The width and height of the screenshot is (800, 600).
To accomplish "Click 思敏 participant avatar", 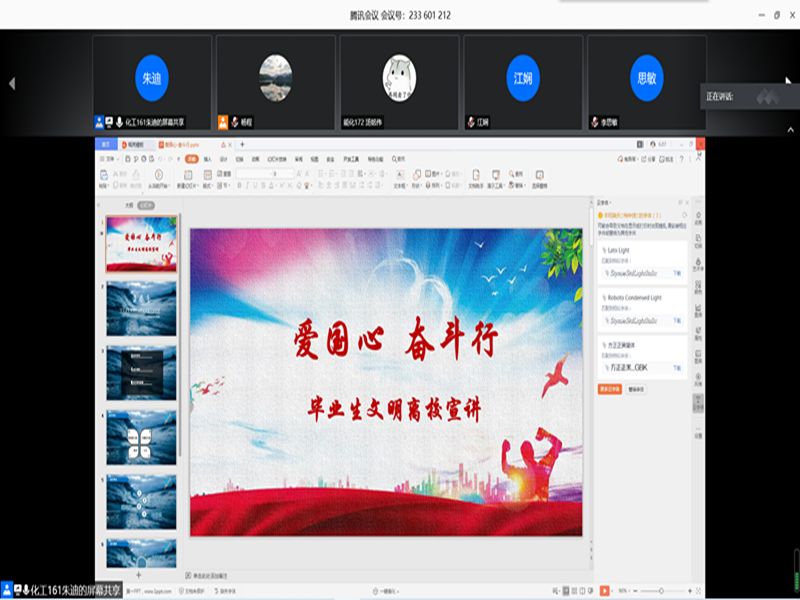I will 646,78.
